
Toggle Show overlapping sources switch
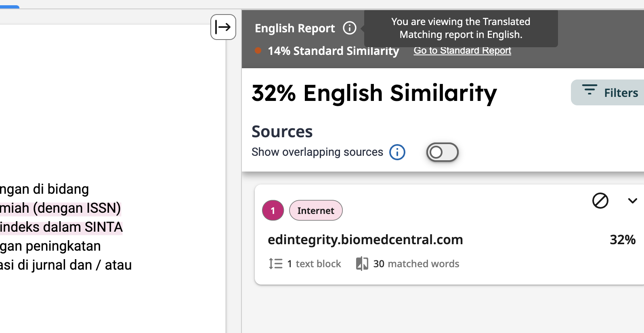442,152
